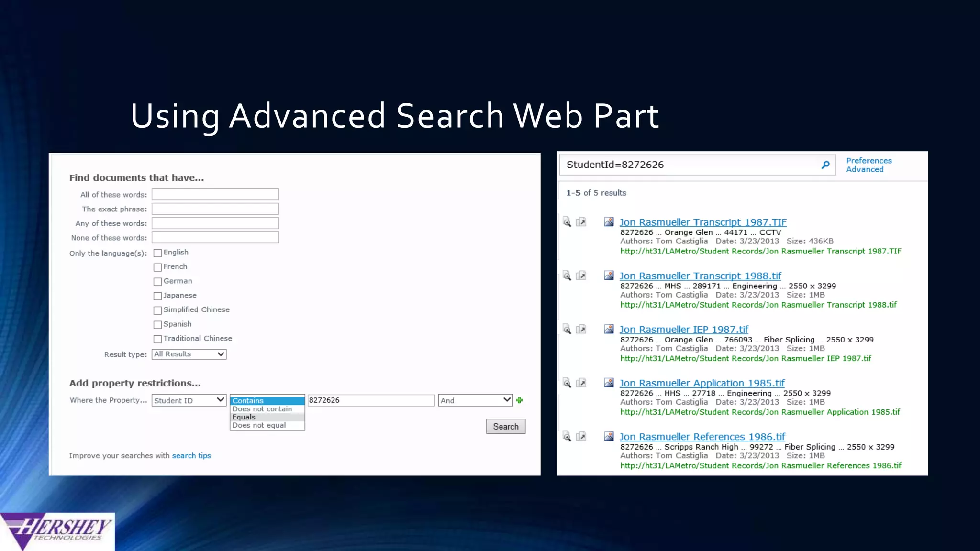Click open-in-new-window icon for References 1986.tif

[x=581, y=436]
